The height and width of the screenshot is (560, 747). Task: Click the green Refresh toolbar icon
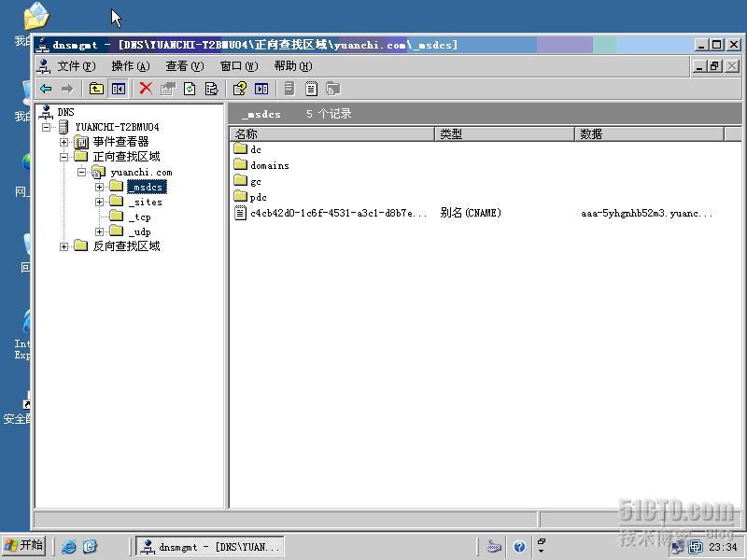190,89
